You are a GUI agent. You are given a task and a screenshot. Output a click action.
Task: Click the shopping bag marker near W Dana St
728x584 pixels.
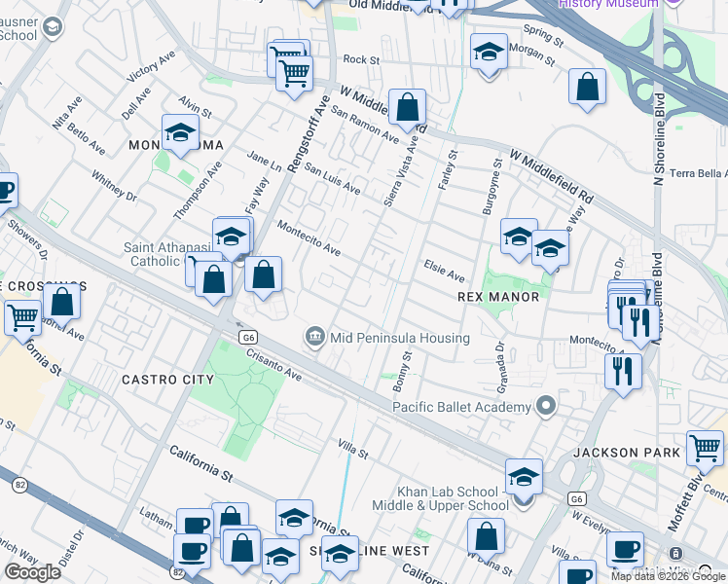[x=486, y=538]
